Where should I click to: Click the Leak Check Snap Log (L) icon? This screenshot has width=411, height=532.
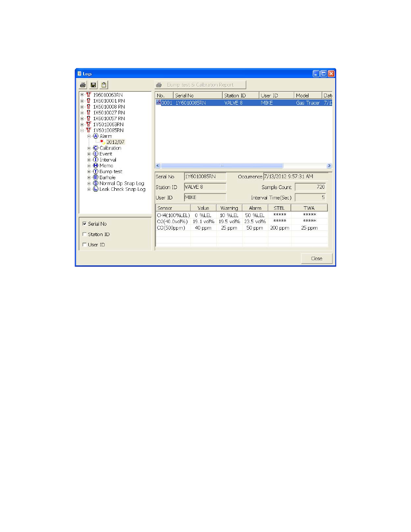96,189
